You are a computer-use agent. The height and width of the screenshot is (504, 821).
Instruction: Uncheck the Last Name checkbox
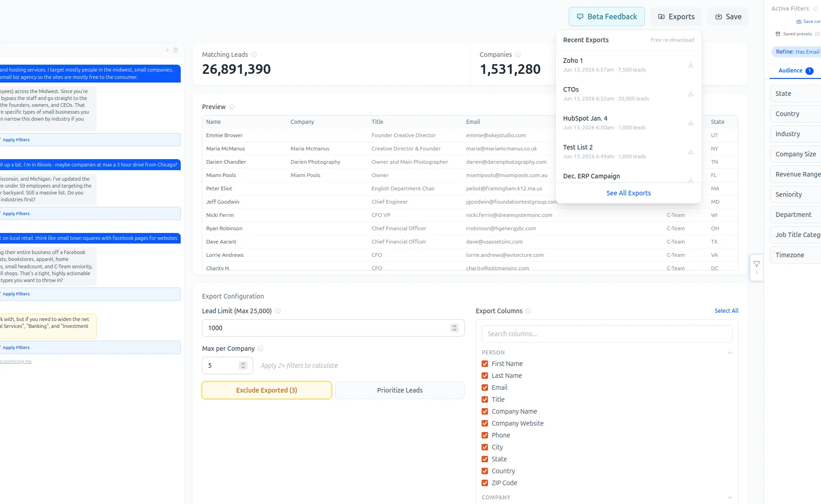485,376
